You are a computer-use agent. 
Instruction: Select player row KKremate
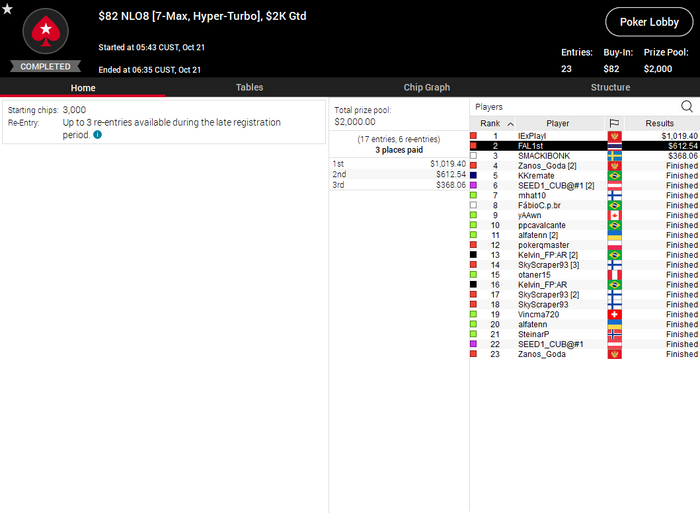pos(584,175)
